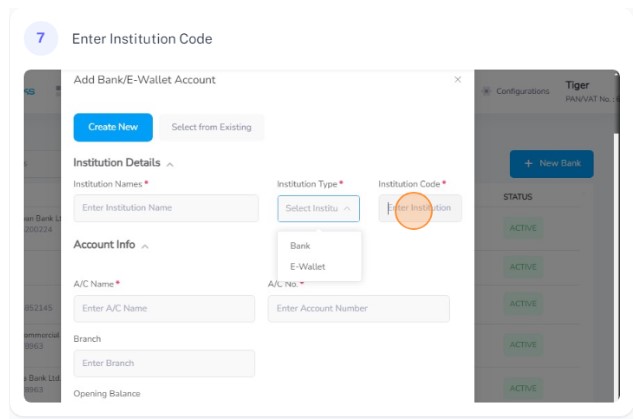Select Bank from the dropdown list

coord(300,245)
